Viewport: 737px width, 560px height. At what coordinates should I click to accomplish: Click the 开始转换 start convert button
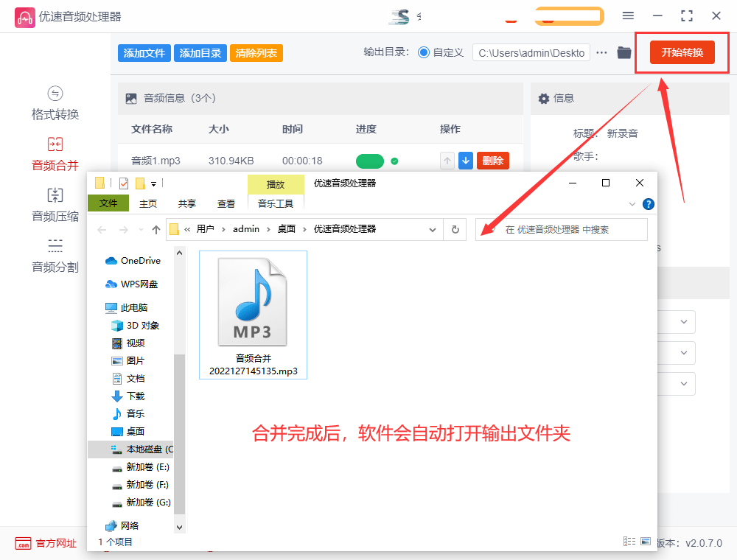682,52
